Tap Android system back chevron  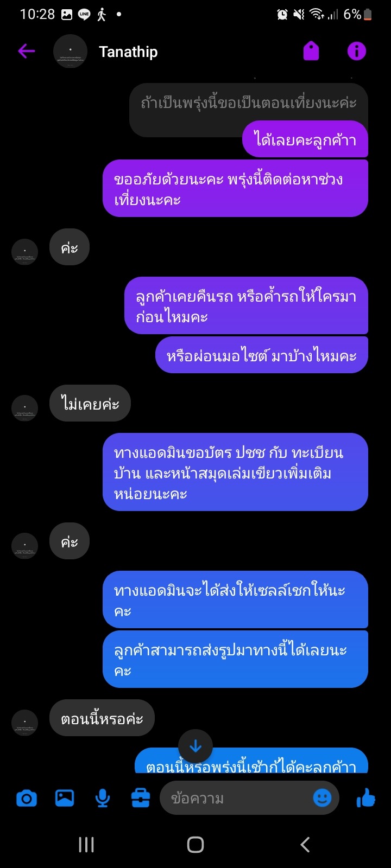(x=305, y=845)
